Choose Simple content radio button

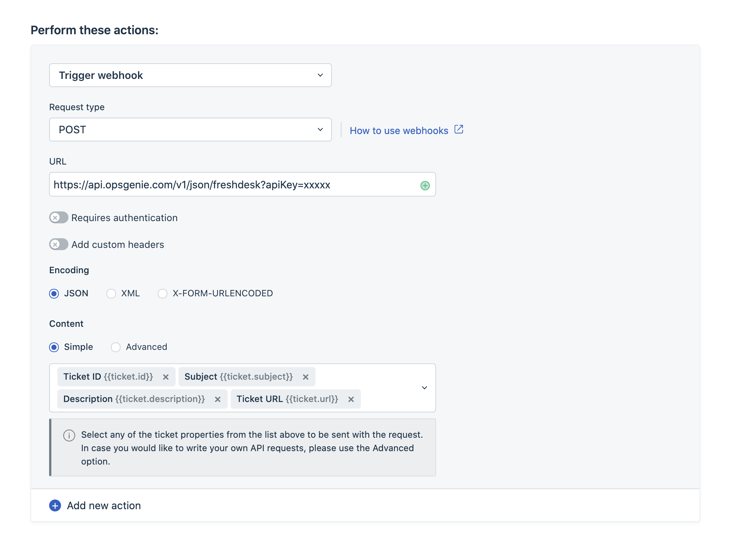coord(54,347)
